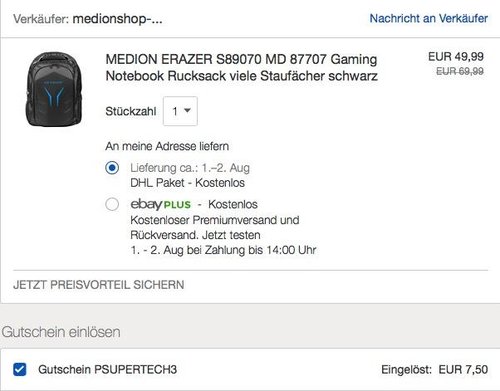The image size is (500, 391).
Task: Click the quantity dropdown arrow
Action: tap(187, 110)
